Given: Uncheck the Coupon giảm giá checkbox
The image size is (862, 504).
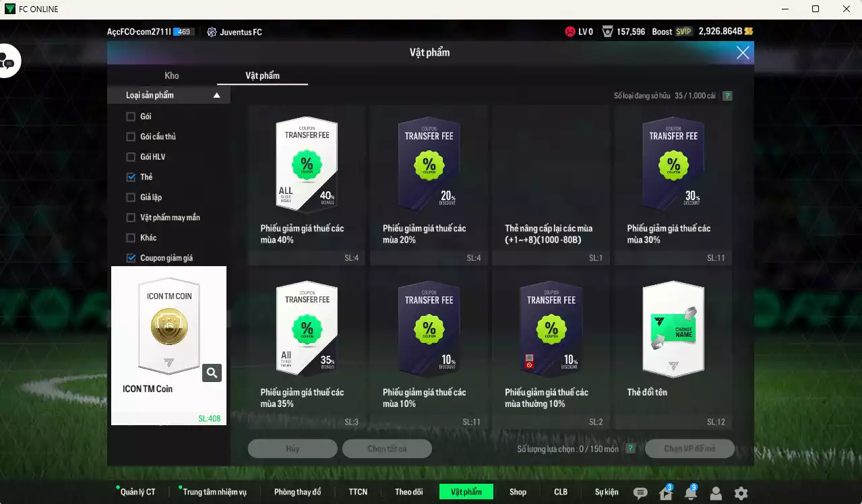Looking at the screenshot, I should 131,258.
